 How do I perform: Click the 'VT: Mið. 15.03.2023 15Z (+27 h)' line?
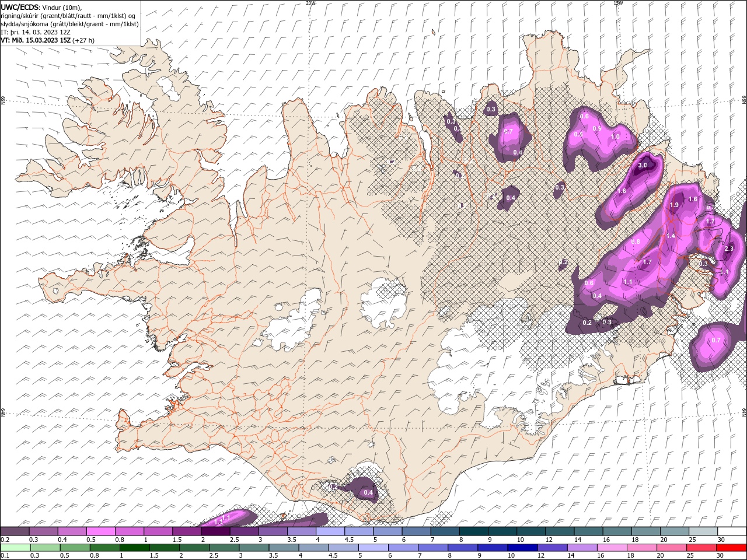pos(47,40)
